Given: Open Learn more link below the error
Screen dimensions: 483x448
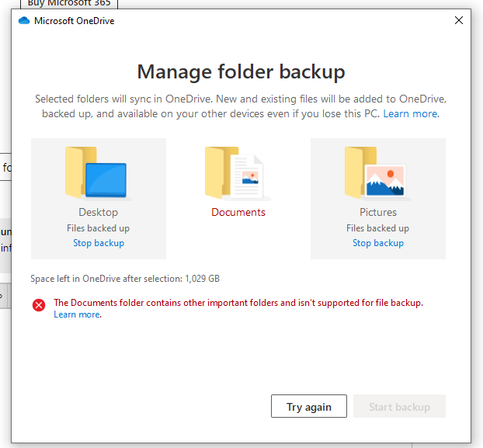Looking at the screenshot, I should (x=78, y=314).
